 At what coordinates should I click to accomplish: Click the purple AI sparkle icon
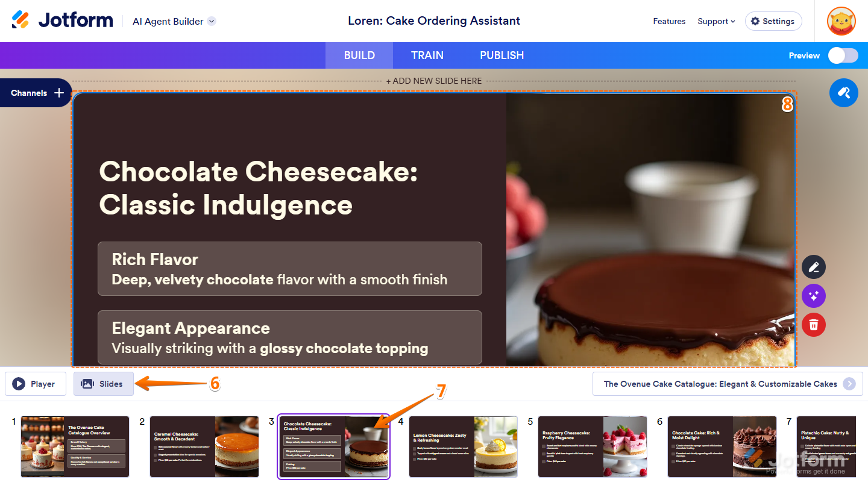(x=814, y=296)
